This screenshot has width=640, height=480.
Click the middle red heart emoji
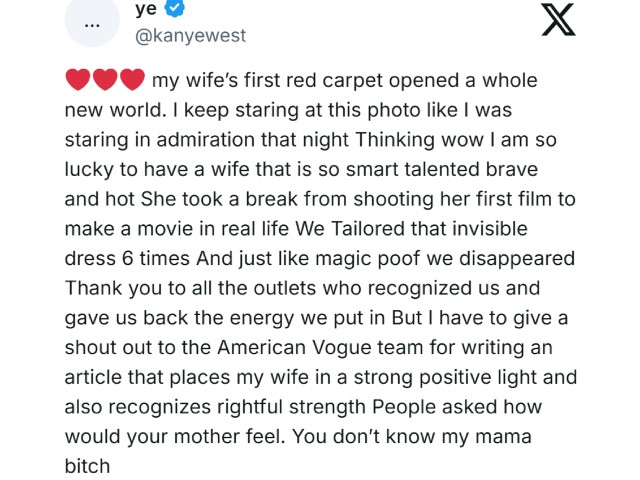coord(105,79)
